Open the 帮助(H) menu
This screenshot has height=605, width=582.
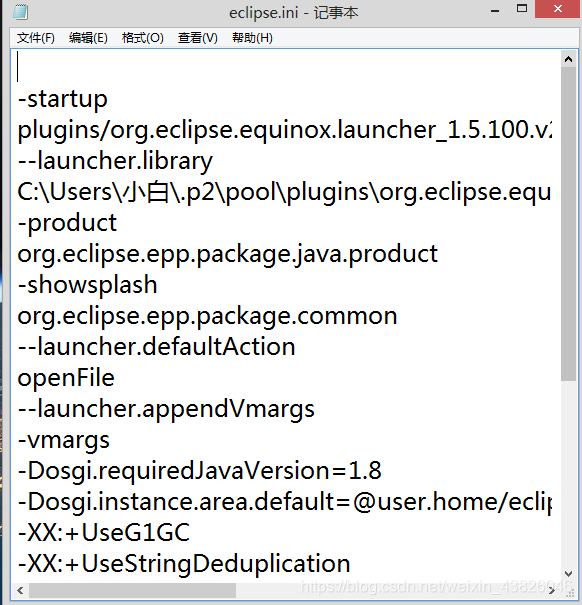[252, 38]
